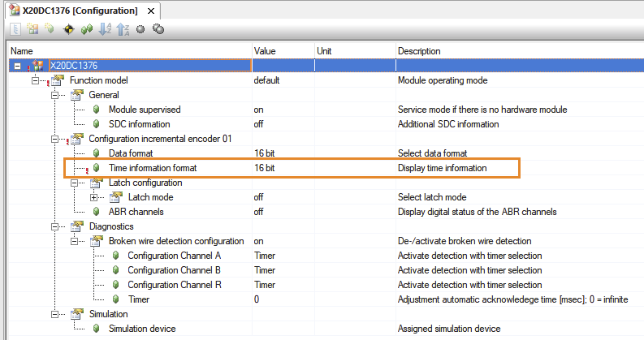Click the Configuration Channel A value 'Timer'
Screen dimensions: 644x340
click(265, 256)
